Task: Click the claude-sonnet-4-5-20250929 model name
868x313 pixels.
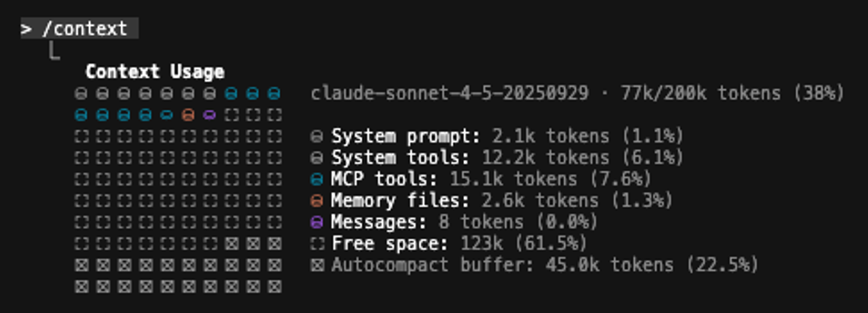Action: click(449, 93)
